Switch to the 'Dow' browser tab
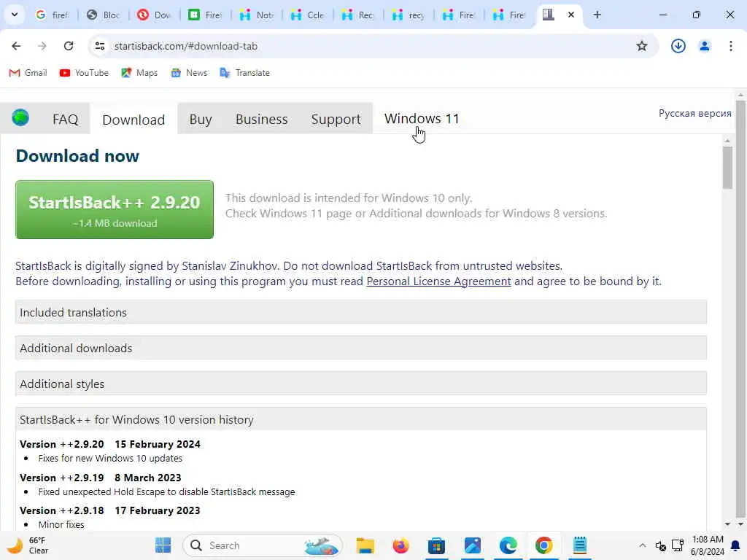The image size is (747, 560). [x=154, y=15]
